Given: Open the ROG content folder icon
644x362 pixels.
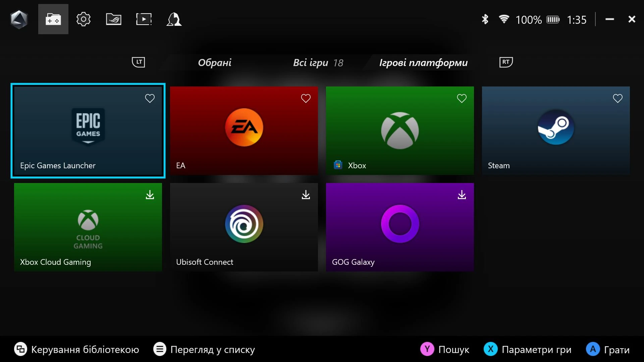Looking at the screenshot, I should [114, 19].
